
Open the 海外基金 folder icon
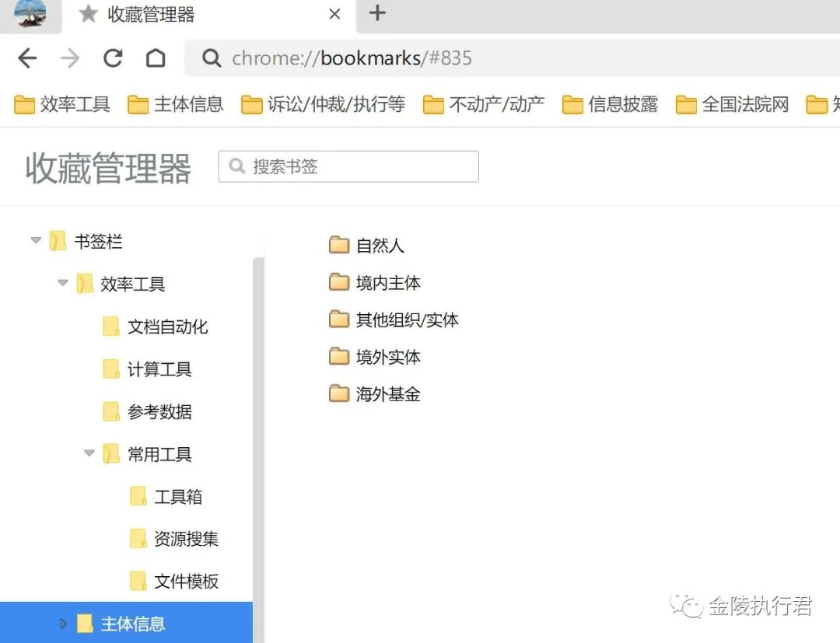coord(340,394)
